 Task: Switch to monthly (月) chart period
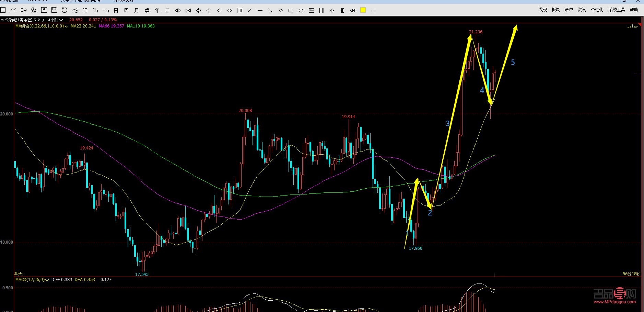[x=137, y=10]
